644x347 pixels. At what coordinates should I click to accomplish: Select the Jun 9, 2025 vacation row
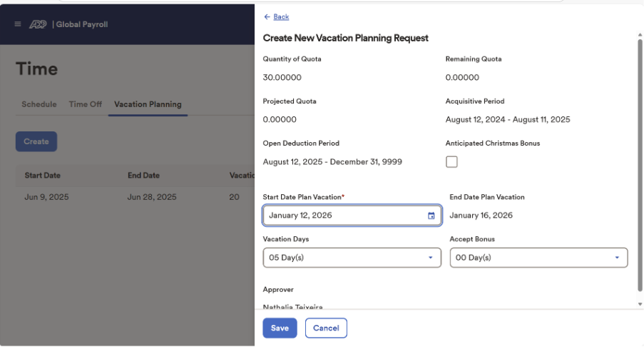pos(47,197)
